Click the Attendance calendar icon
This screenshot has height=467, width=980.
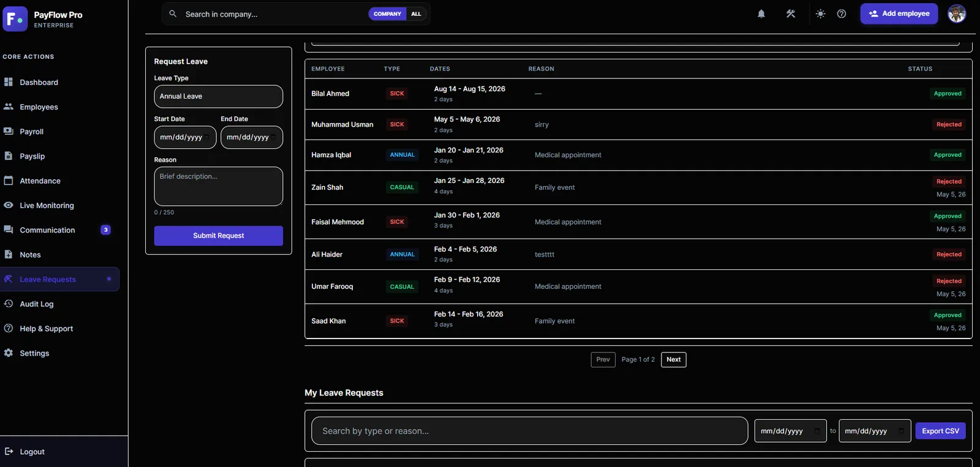pos(9,181)
